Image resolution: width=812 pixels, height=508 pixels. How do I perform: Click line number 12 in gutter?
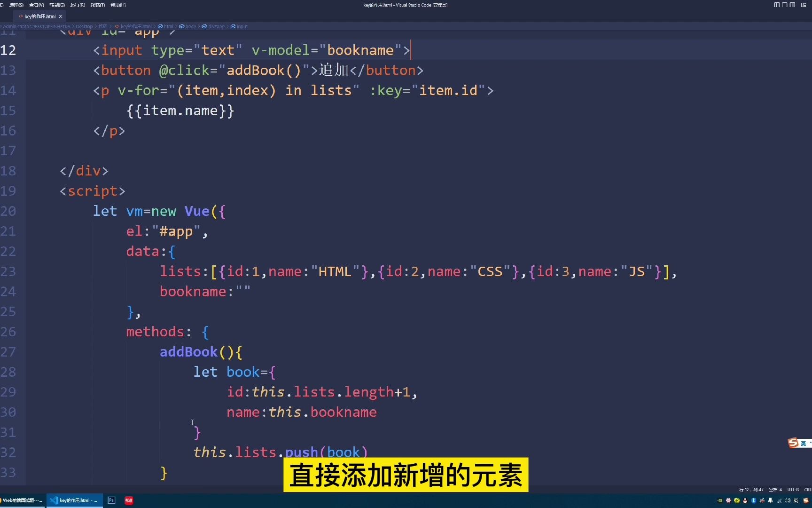click(x=8, y=50)
